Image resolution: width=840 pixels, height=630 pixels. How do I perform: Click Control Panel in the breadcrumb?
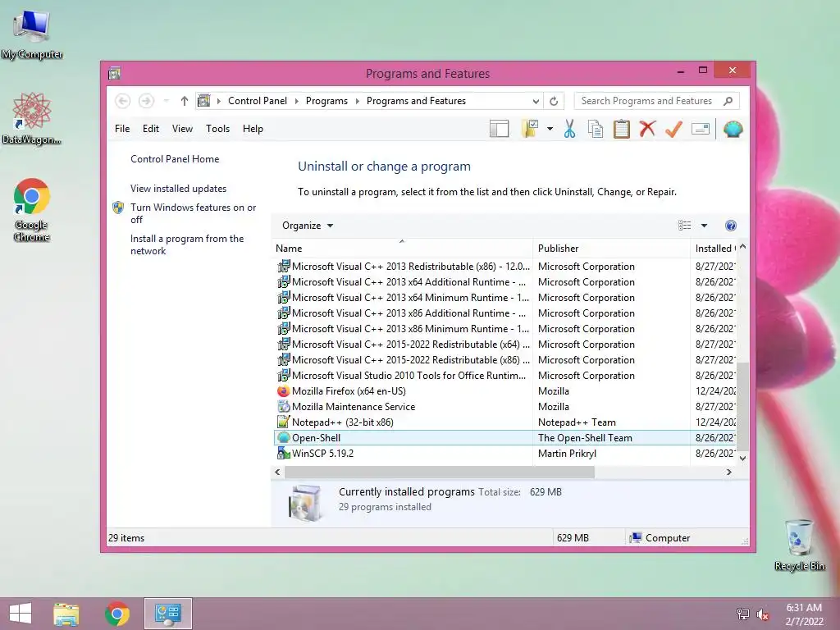[257, 101]
